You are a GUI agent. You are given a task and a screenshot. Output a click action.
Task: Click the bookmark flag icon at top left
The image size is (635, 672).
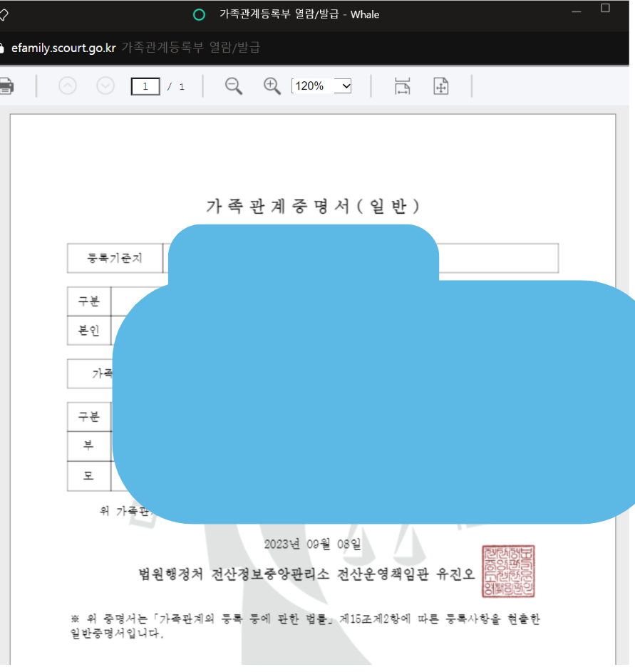click(x=6, y=14)
